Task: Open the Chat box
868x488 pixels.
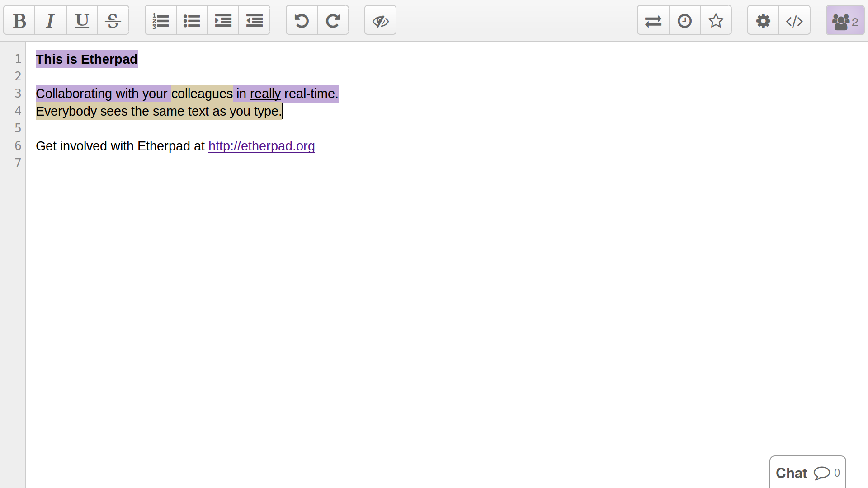Action: pyautogui.click(x=807, y=473)
